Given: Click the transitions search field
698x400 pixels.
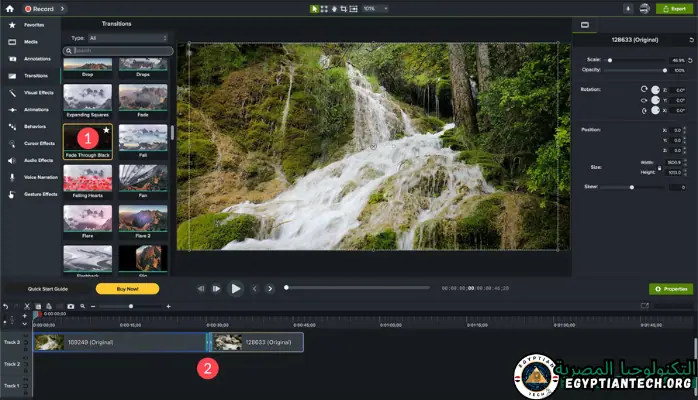Looking at the screenshot, I should 118,51.
